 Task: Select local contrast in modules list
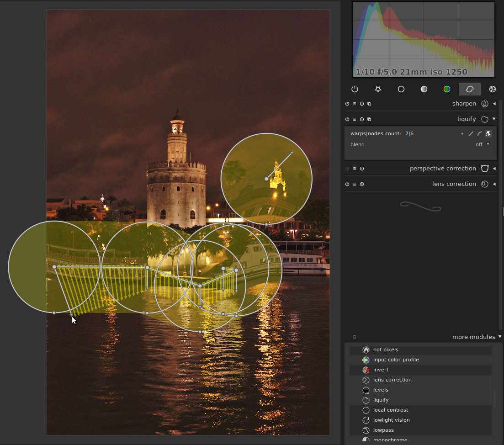pyautogui.click(x=420, y=410)
